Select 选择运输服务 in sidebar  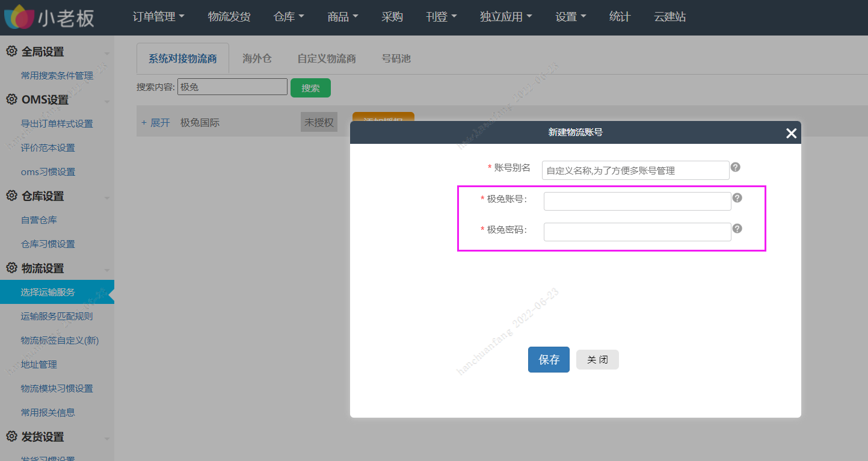pos(57,292)
